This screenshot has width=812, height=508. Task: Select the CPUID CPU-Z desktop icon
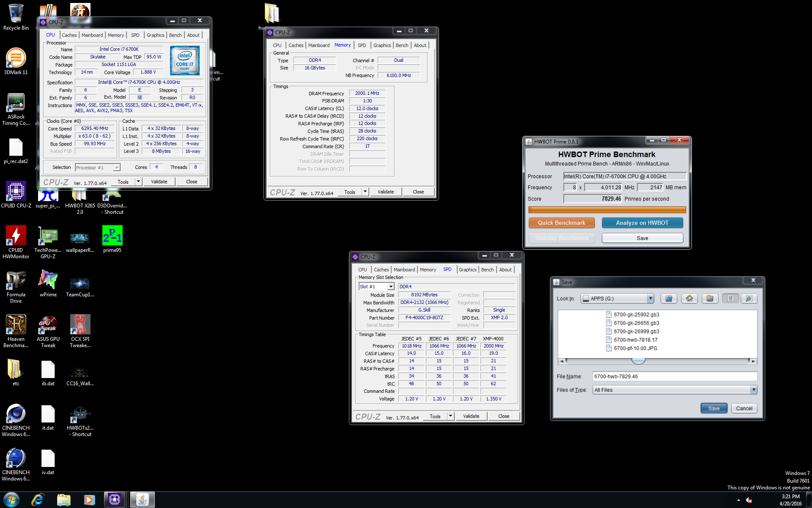16,195
